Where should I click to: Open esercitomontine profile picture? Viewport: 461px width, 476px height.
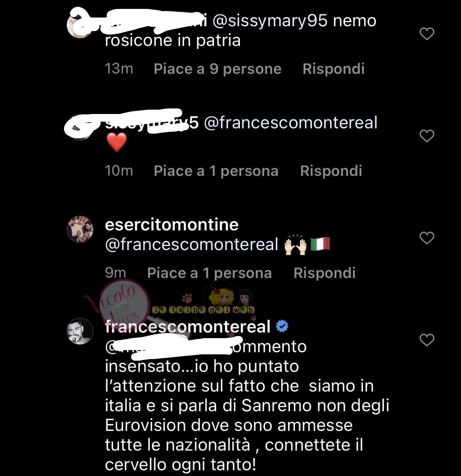tap(80, 229)
